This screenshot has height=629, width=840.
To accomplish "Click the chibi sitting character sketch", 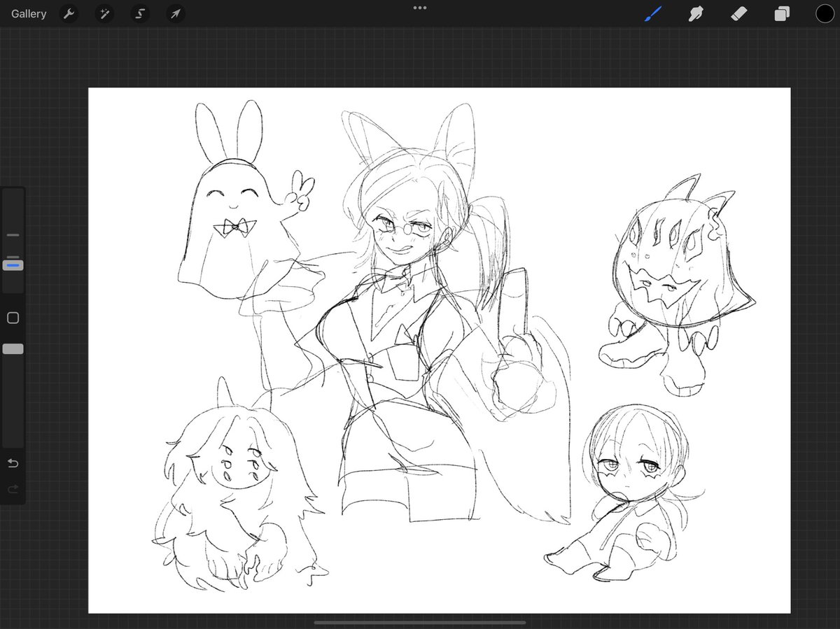I will click(625, 493).
